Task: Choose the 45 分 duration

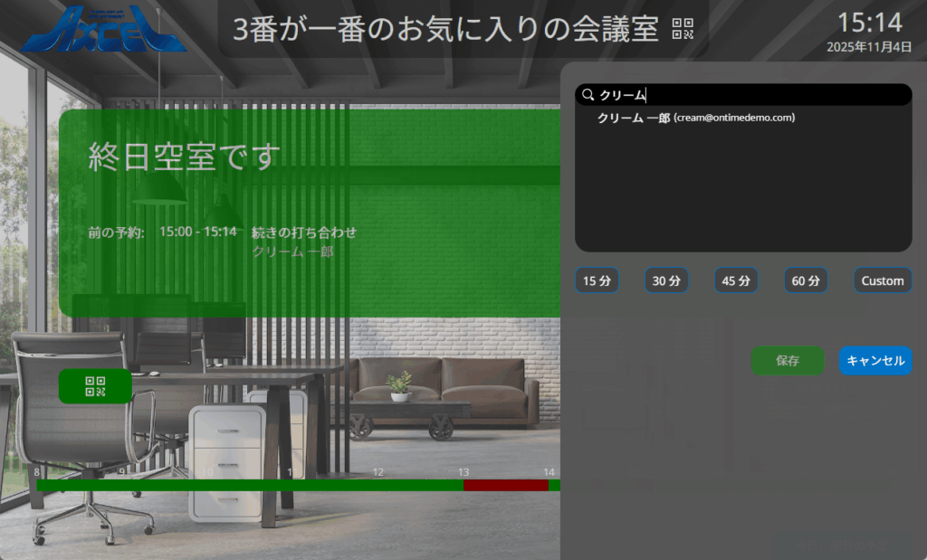Action: pos(736,280)
